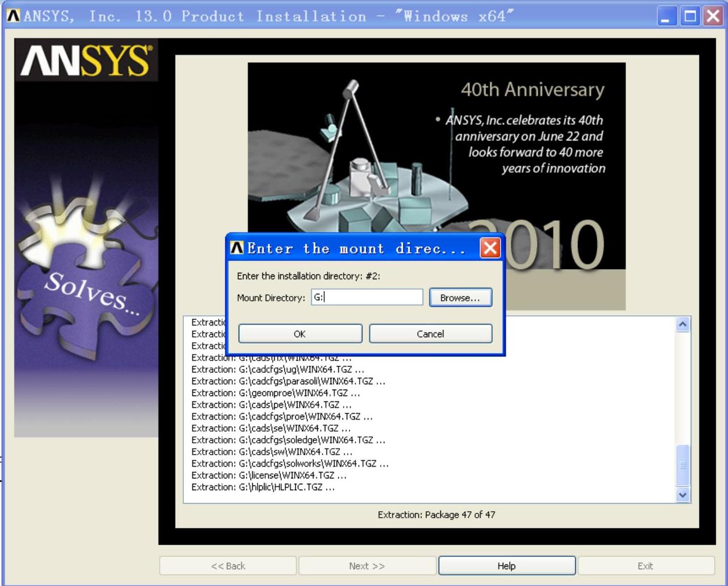Click the ANSYS logo in the sidebar
Screen dimensions: 728x586
coord(86,60)
